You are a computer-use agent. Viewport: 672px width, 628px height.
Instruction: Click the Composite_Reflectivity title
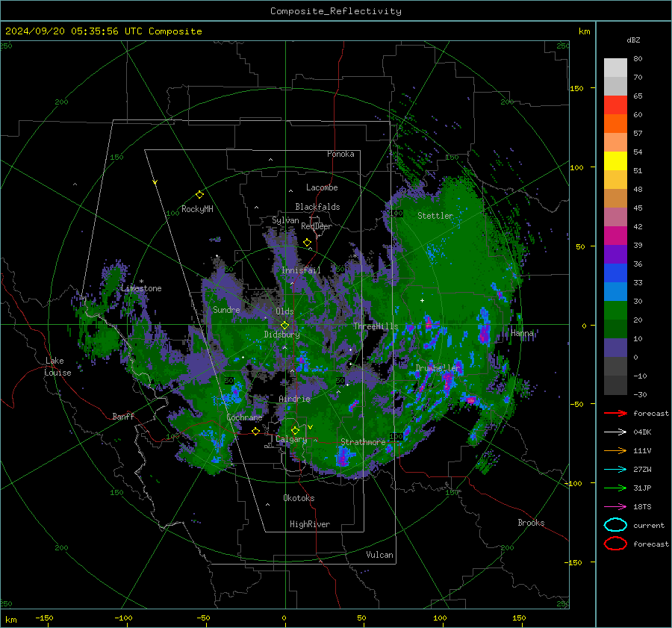point(336,11)
